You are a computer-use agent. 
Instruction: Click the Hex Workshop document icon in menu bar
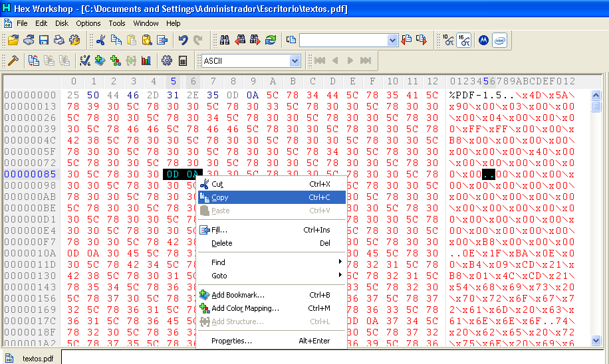8,23
